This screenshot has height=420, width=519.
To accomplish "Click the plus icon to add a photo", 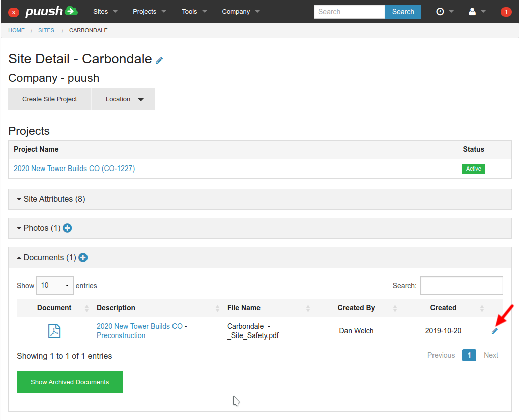I will point(67,228).
